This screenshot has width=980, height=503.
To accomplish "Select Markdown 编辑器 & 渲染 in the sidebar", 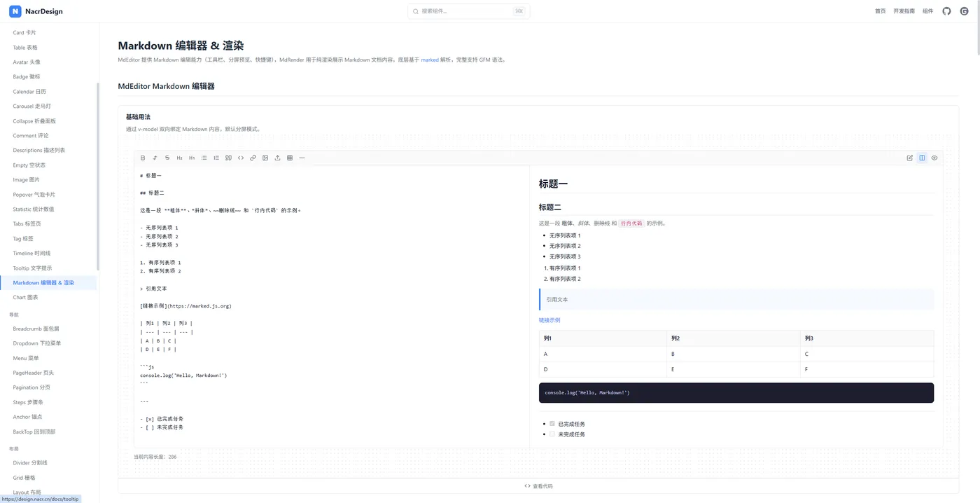I will pyautogui.click(x=49, y=283).
